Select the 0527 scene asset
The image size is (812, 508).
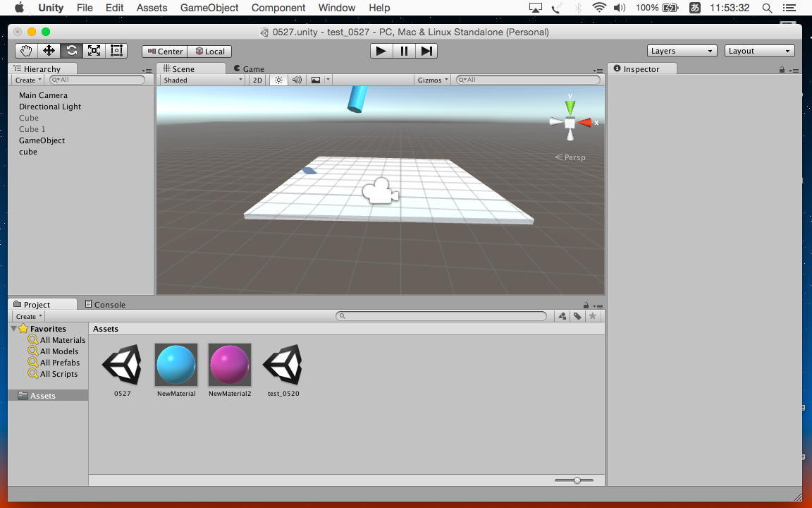tap(122, 370)
